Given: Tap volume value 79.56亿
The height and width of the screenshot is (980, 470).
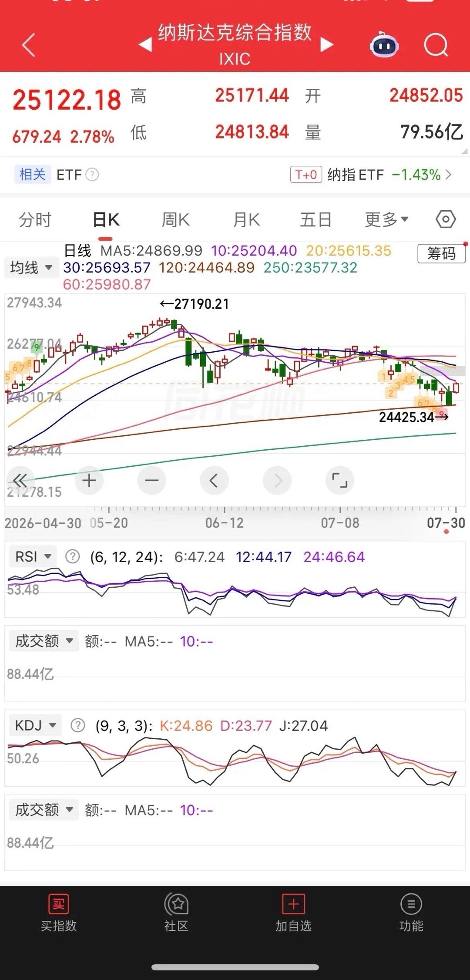Looking at the screenshot, I should click(432, 132).
